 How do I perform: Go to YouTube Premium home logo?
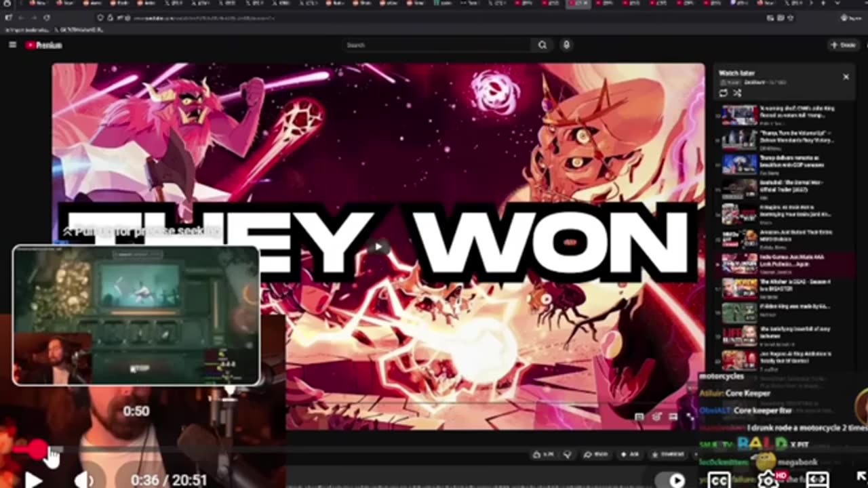point(44,45)
